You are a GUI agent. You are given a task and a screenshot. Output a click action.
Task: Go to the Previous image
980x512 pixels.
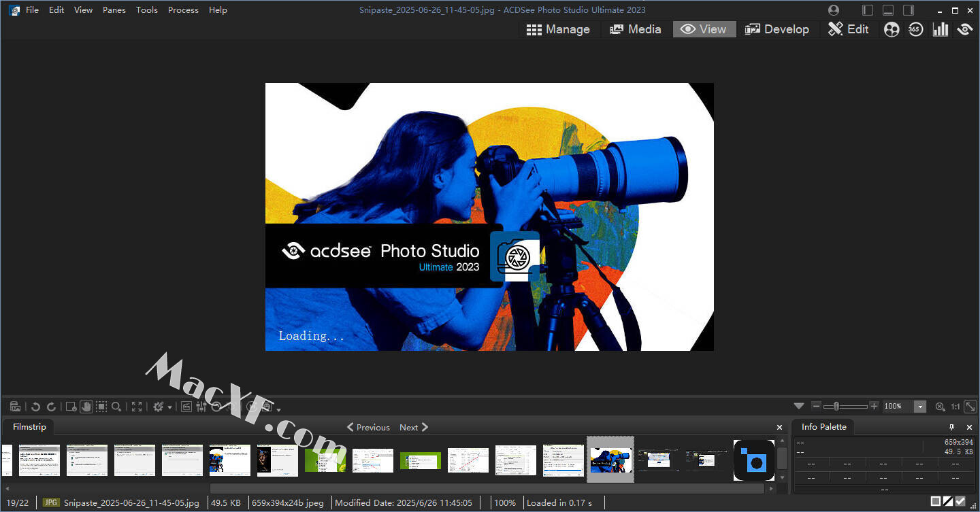click(x=368, y=427)
